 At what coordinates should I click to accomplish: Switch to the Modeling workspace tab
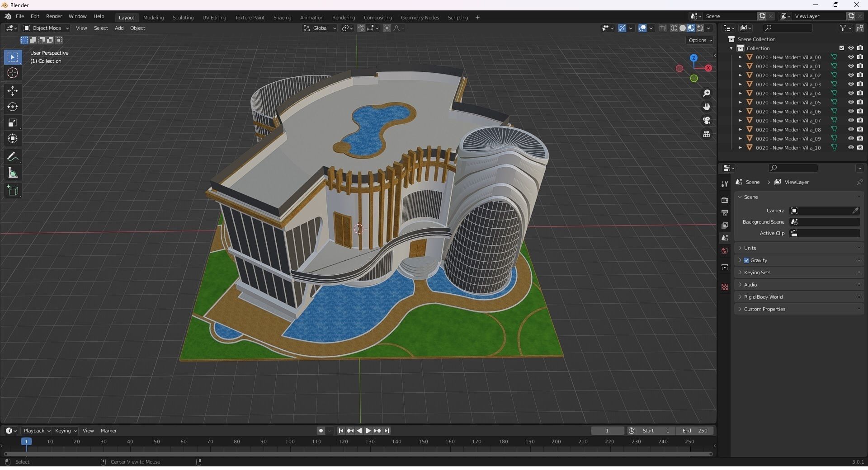point(153,18)
